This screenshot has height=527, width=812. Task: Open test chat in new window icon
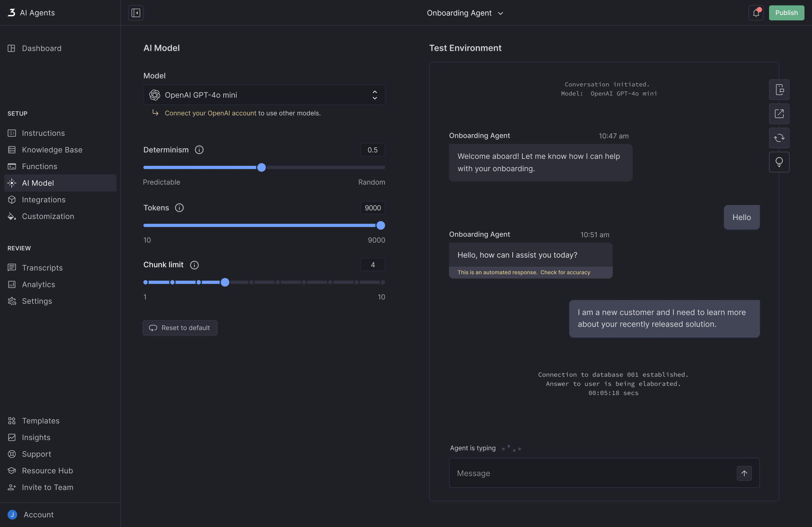tap(779, 114)
